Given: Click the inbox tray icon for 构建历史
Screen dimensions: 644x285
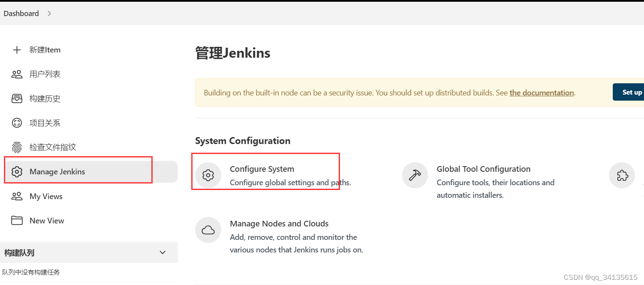Looking at the screenshot, I should pos(17,98).
